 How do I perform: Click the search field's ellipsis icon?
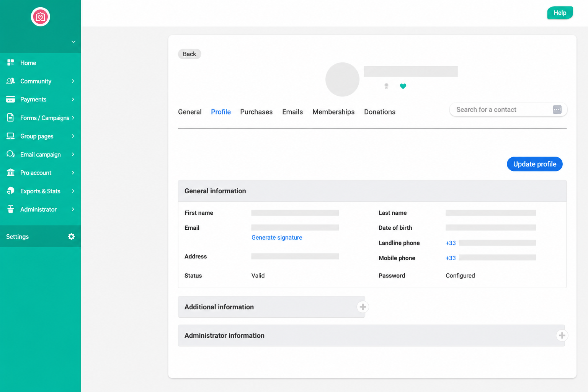(x=557, y=110)
